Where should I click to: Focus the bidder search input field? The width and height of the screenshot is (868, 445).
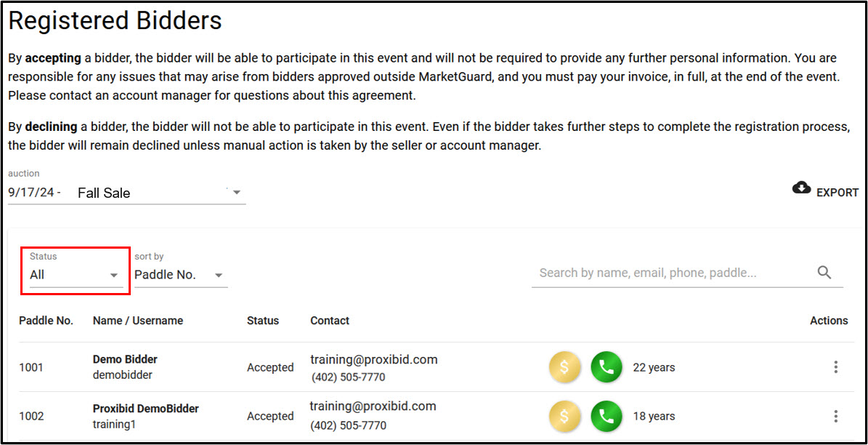[x=673, y=273]
